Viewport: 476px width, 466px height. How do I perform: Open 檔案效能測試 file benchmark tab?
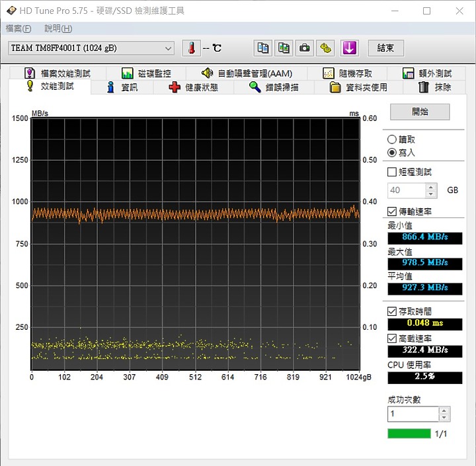click(58, 73)
